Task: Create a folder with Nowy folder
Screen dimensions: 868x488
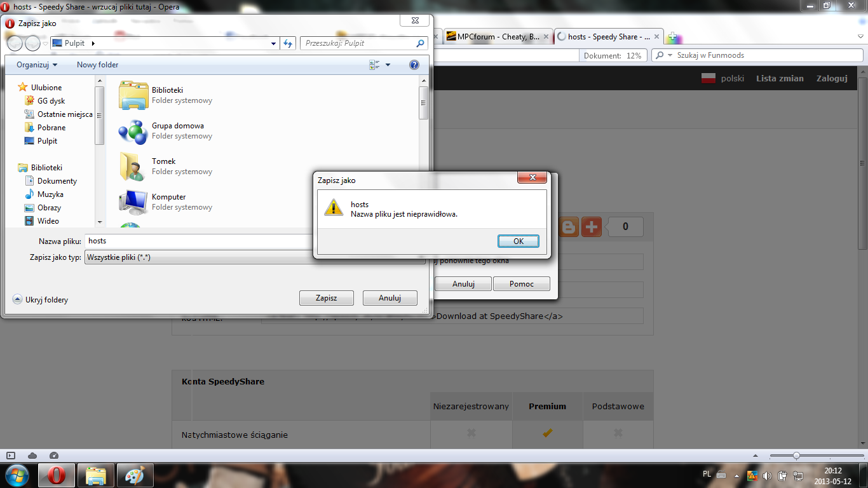Action: tap(97, 65)
